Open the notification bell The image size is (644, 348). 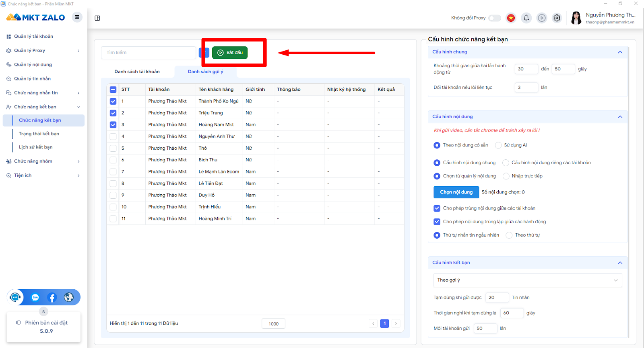pyautogui.click(x=526, y=18)
